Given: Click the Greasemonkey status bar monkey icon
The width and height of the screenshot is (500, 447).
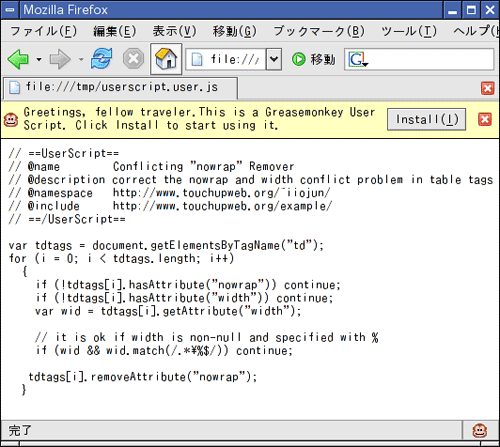Looking at the screenshot, I should (x=480, y=431).
